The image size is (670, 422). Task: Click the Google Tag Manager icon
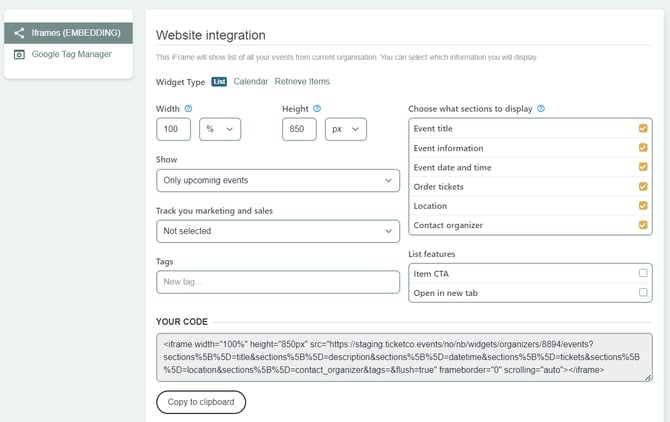tap(19, 54)
